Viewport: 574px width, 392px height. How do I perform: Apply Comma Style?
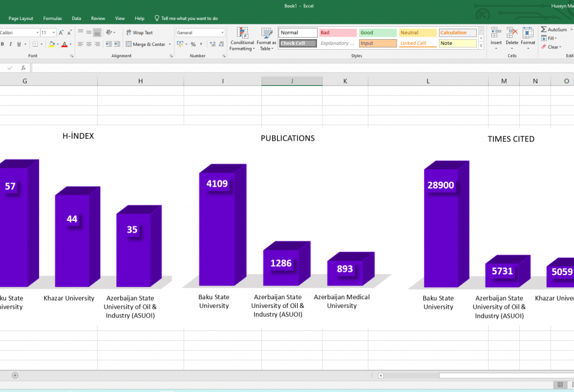tap(201, 44)
